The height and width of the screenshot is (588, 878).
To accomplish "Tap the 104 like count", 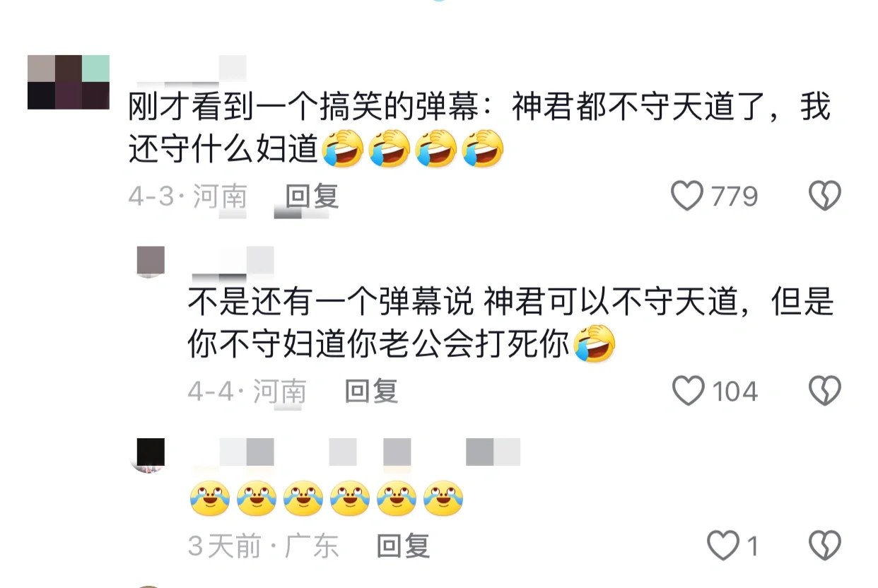I will click(x=735, y=392).
